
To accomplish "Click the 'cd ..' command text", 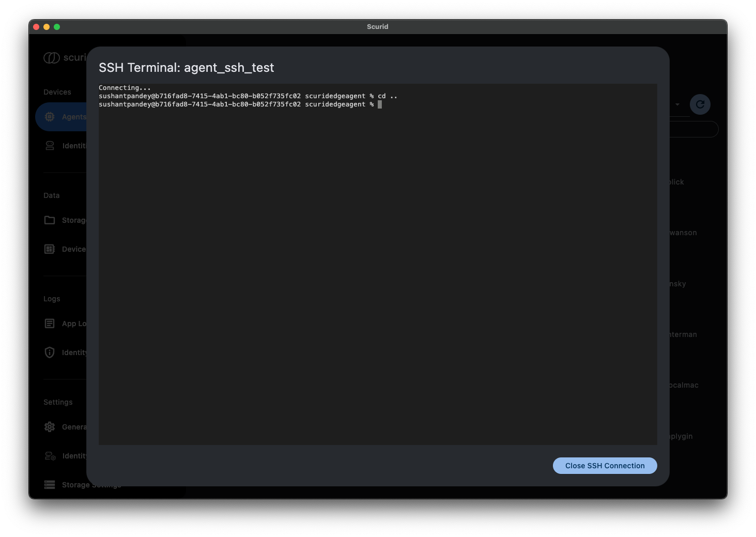I will pyautogui.click(x=388, y=96).
